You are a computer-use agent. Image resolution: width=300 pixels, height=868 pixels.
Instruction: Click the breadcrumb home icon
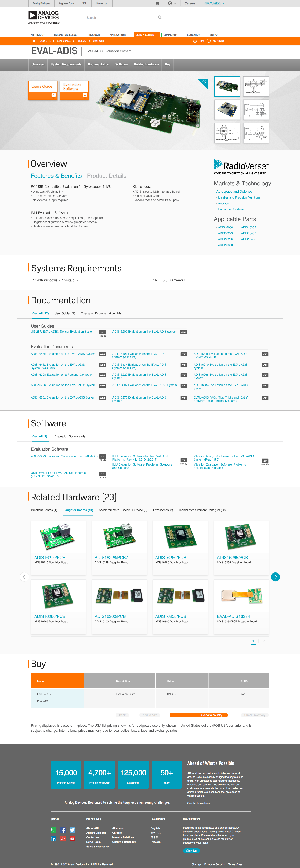[34, 41]
